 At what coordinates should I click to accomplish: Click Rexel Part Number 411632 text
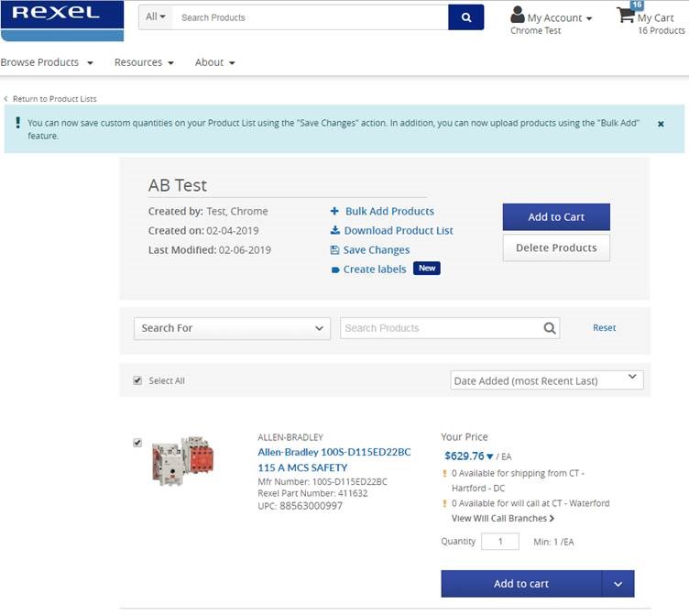[x=312, y=493]
